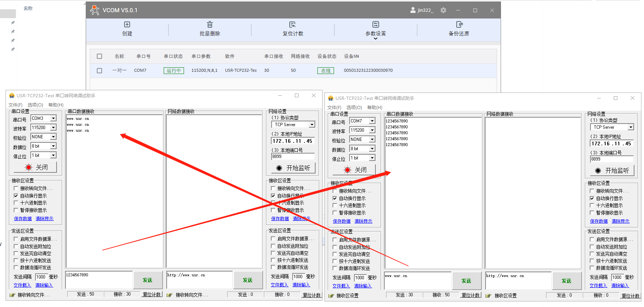Open 选项(O) menu in right window
Viewport: 644px width, 307px height.
point(354,108)
